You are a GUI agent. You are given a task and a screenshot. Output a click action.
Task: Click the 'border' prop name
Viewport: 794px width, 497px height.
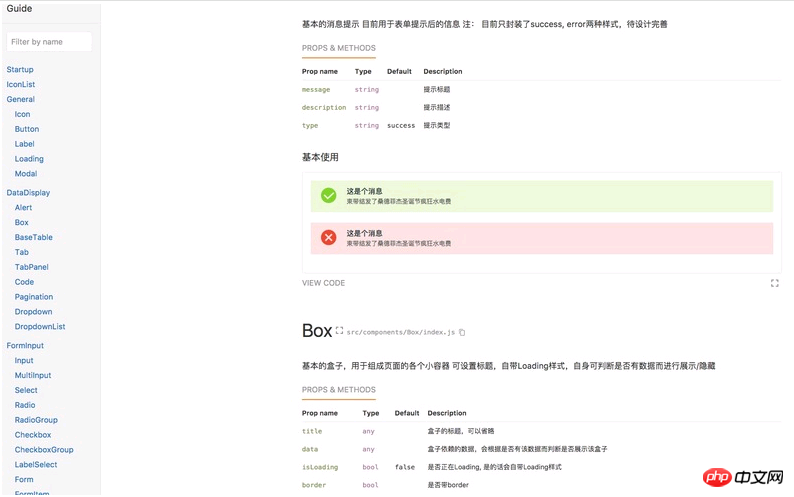pyautogui.click(x=314, y=485)
